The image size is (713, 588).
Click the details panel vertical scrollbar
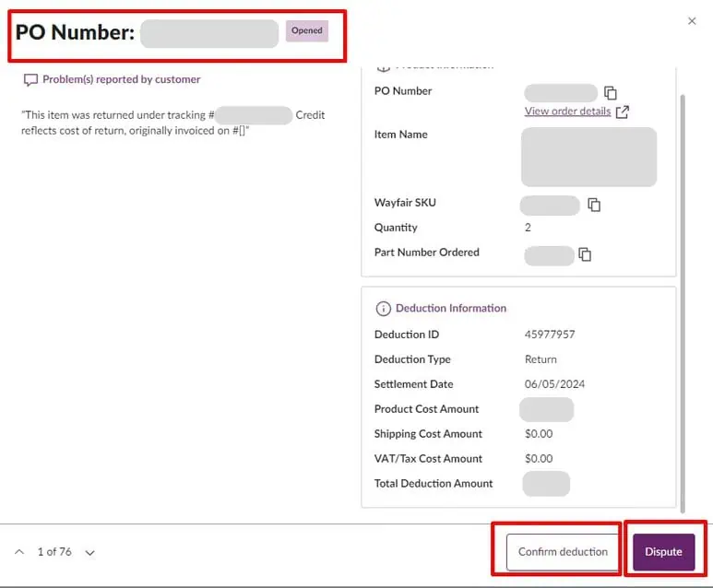(683, 303)
